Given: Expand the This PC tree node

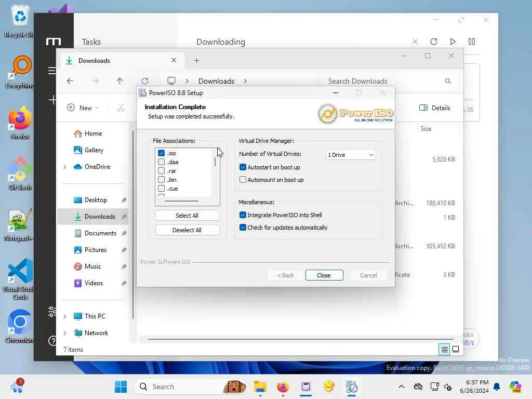Looking at the screenshot, I should pos(64,316).
